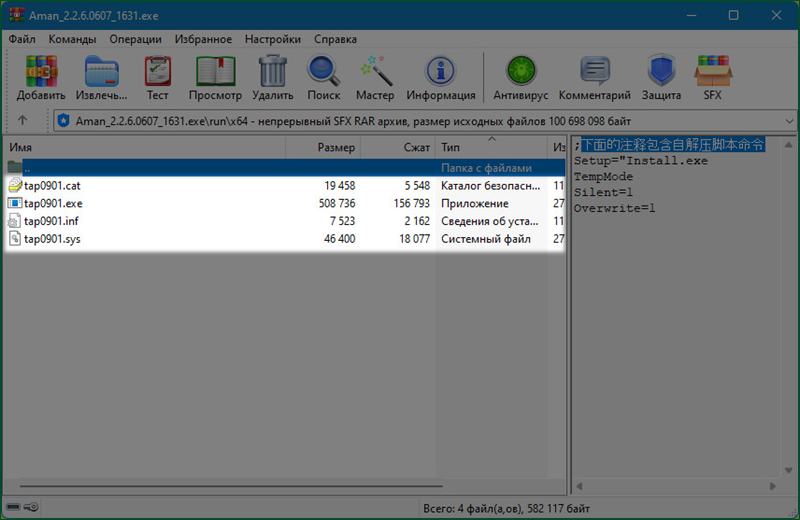Select file name tap0901.sys
Viewport: 800px width, 520px height.
52,239
